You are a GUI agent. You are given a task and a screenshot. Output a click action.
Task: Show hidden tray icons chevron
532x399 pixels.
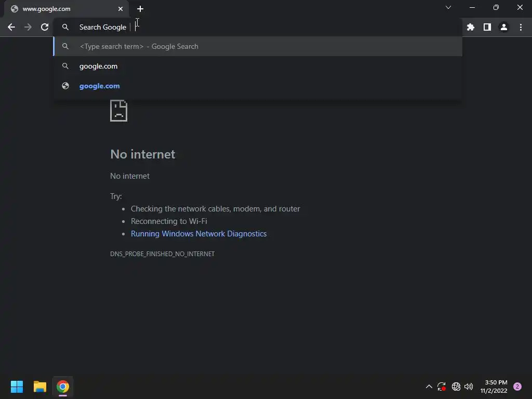point(429,387)
